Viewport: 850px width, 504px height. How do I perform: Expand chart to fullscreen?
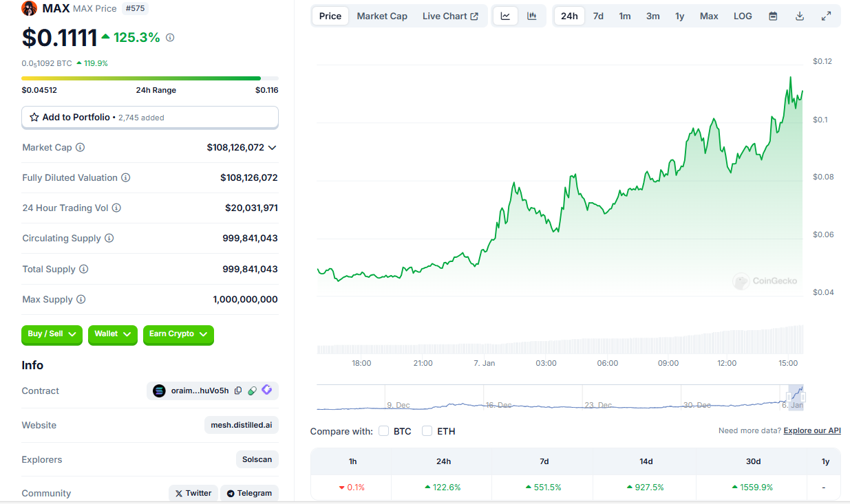pyautogui.click(x=827, y=16)
